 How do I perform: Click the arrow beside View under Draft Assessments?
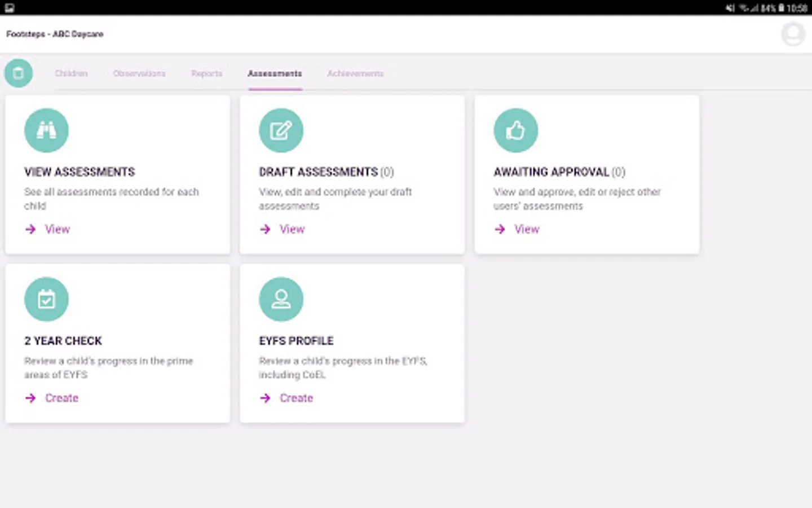(265, 229)
